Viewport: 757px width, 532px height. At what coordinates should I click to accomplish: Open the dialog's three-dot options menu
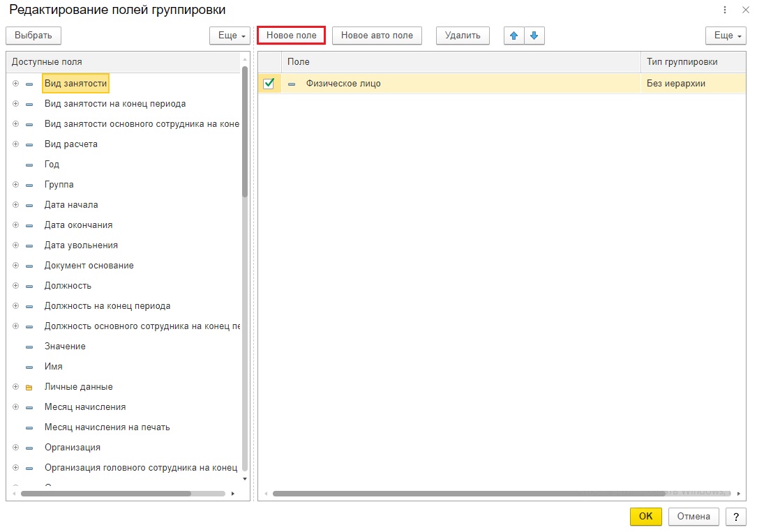(725, 10)
